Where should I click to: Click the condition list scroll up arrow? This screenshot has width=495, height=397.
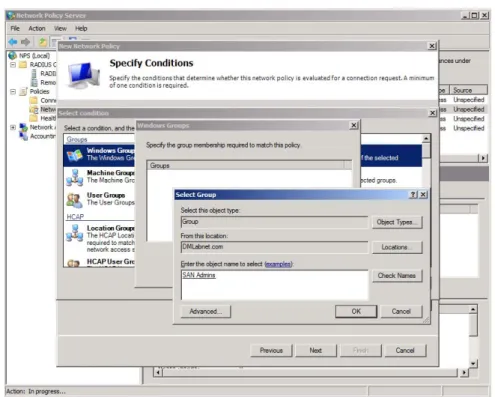(x=426, y=138)
